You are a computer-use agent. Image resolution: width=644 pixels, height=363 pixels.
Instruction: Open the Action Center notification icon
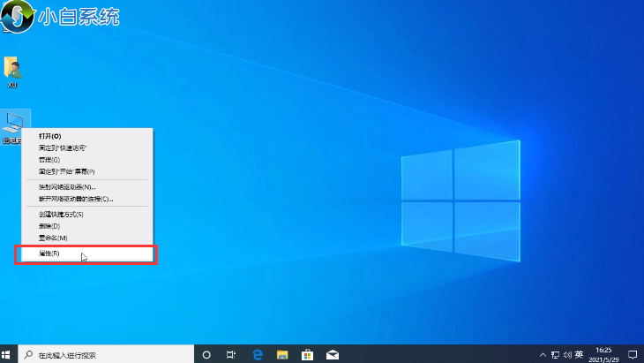633,354
